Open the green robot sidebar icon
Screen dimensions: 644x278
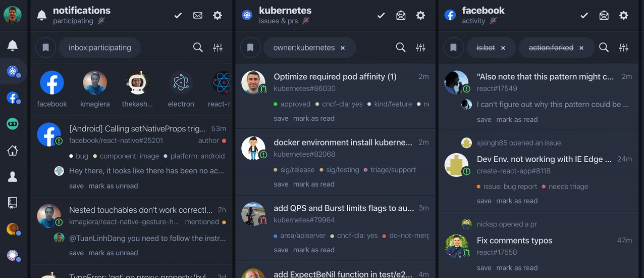(13, 124)
